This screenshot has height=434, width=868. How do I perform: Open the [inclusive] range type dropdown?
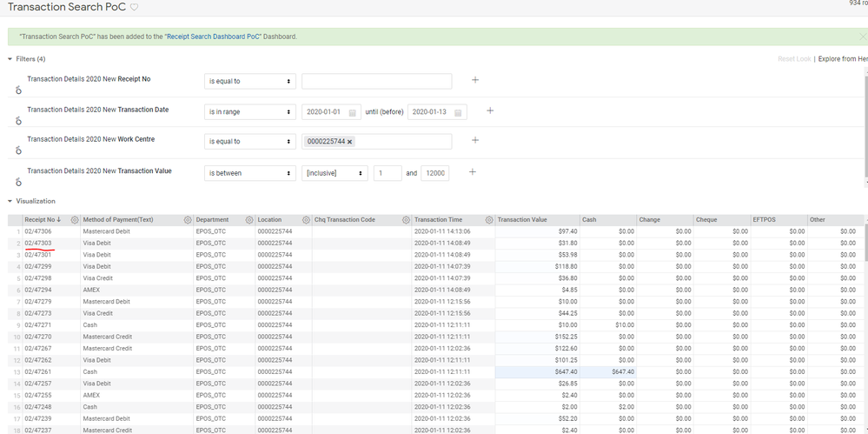[335, 173]
